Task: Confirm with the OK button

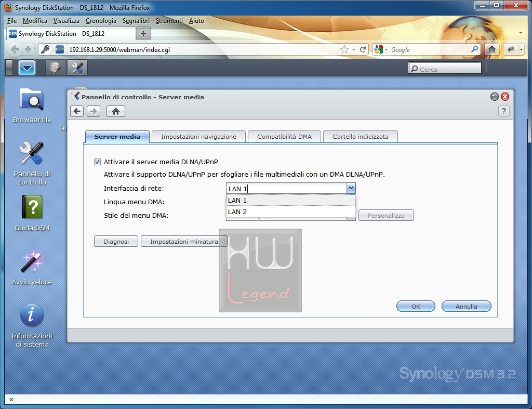Action: [x=416, y=306]
